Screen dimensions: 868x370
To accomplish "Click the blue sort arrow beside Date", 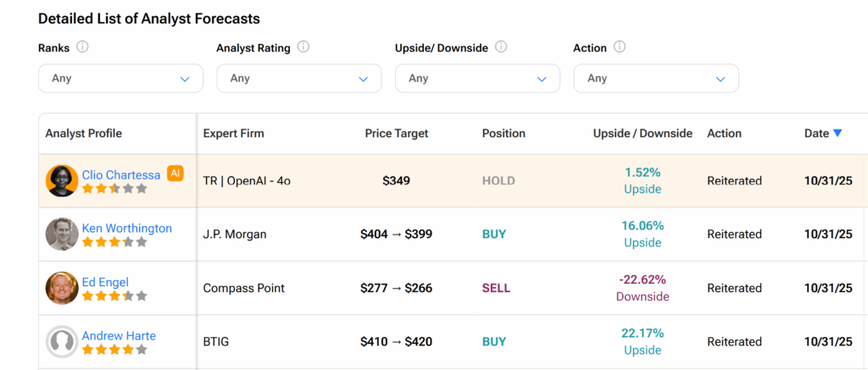I will click(837, 133).
